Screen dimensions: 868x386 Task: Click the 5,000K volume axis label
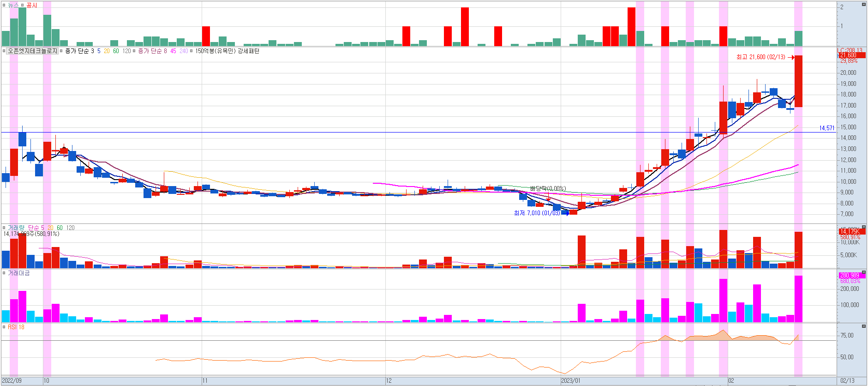(x=849, y=255)
